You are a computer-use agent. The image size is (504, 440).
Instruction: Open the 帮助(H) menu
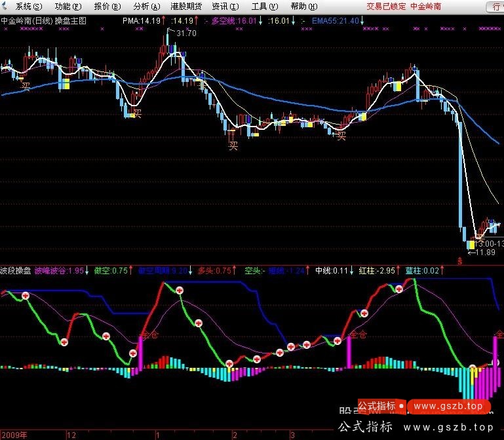tap(303, 7)
